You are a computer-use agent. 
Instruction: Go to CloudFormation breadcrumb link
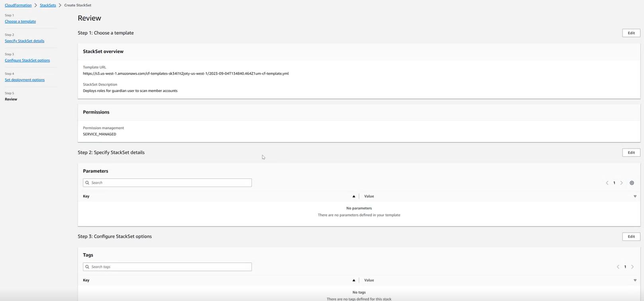pyautogui.click(x=18, y=5)
